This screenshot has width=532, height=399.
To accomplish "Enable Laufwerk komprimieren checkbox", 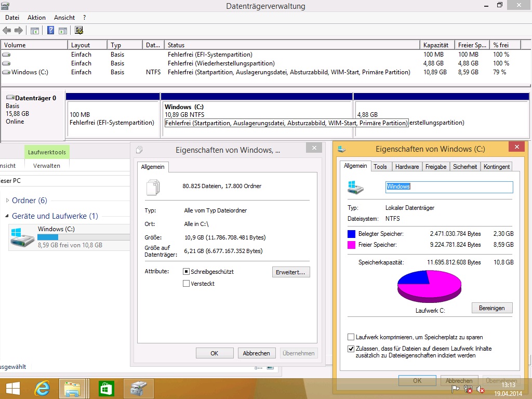I will pyautogui.click(x=351, y=337).
